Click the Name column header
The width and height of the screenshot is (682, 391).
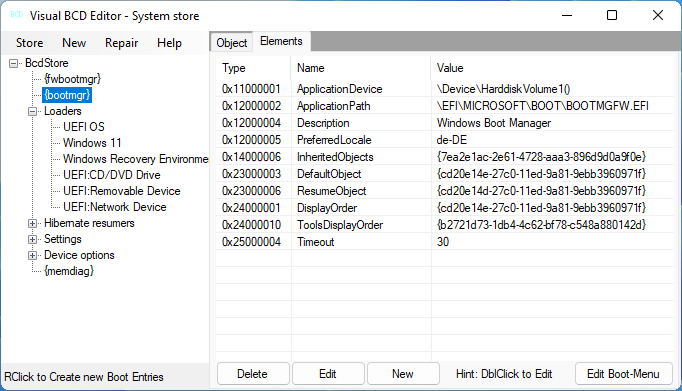[361, 68]
